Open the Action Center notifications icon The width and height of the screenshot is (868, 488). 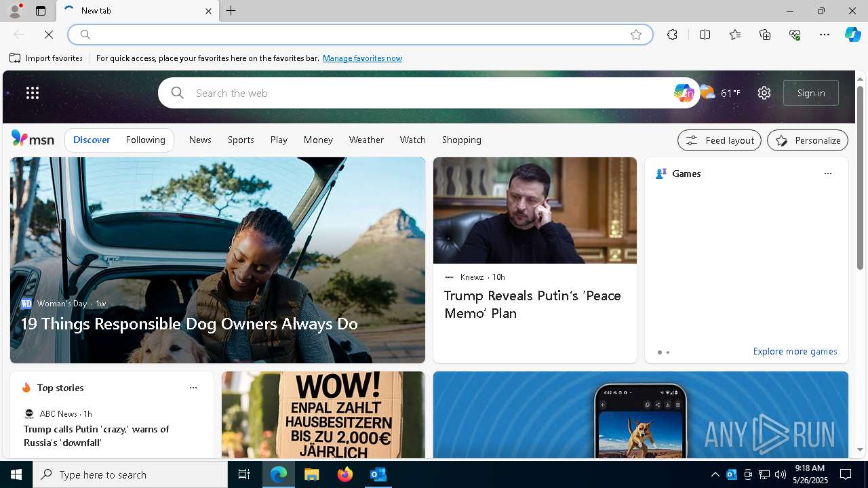pyautogui.click(x=846, y=474)
